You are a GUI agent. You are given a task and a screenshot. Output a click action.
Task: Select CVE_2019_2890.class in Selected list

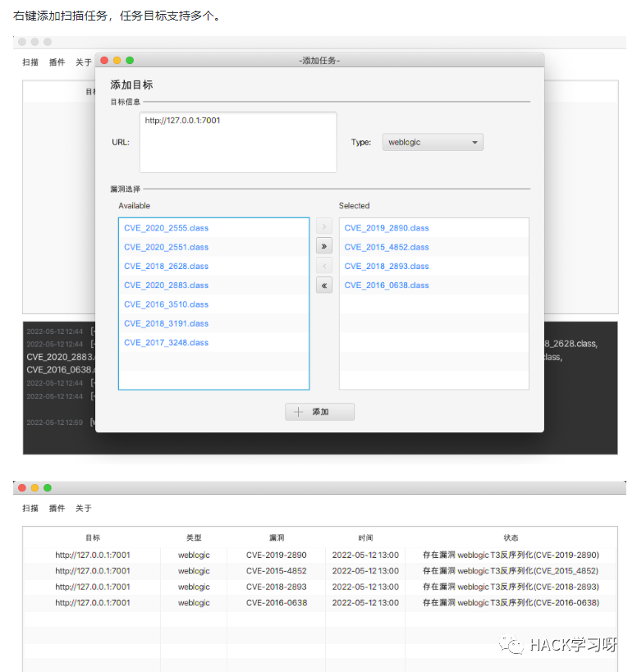[433, 228]
